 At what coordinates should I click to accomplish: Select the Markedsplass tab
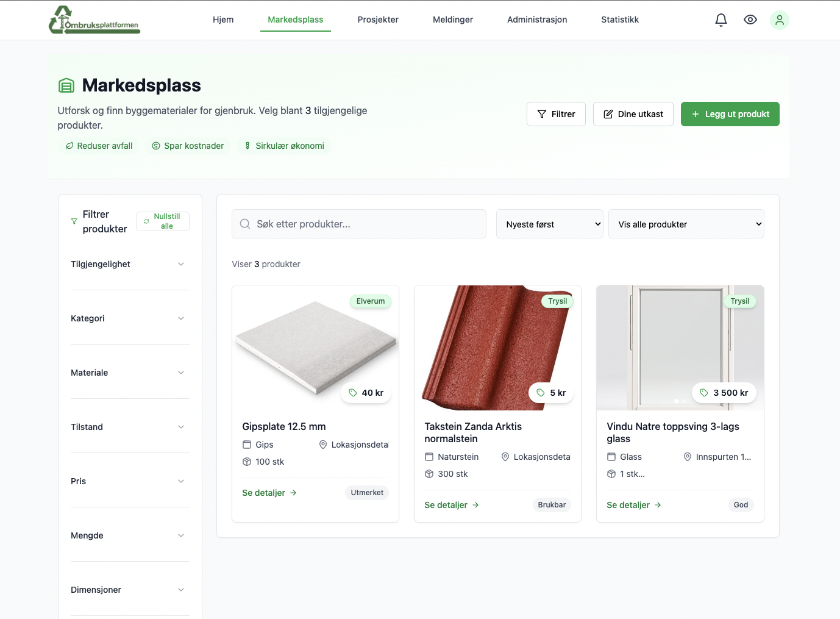(296, 20)
